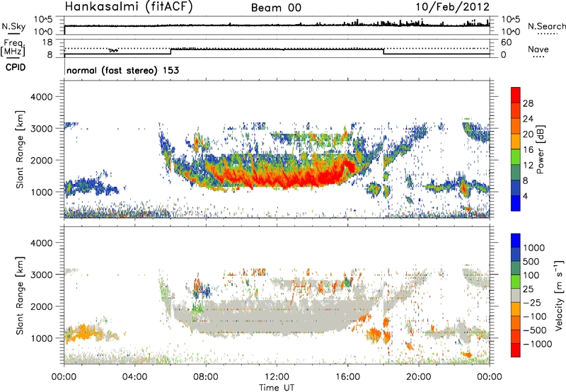Click the 'N.Sky' legend label

point(13,26)
